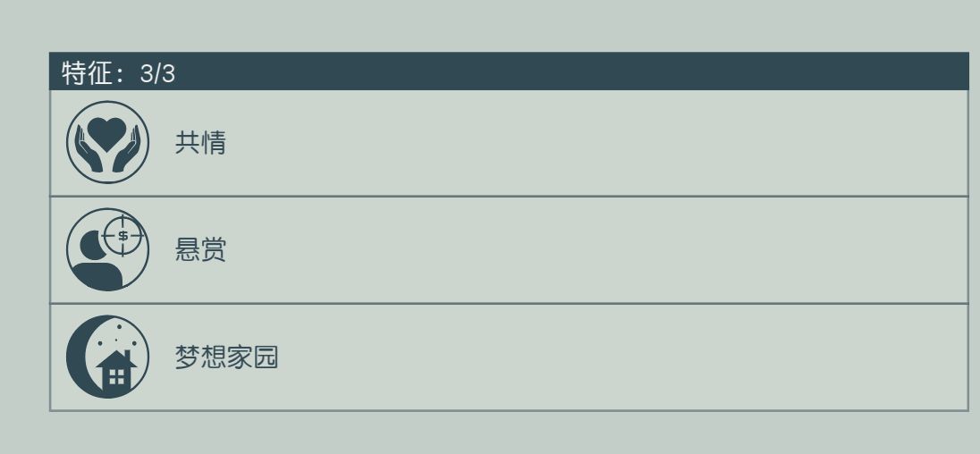Image resolution: width=980 pixels, height=454 pixels.
Task: Select the 悬赏 trait label
Action: click(200, 250)
